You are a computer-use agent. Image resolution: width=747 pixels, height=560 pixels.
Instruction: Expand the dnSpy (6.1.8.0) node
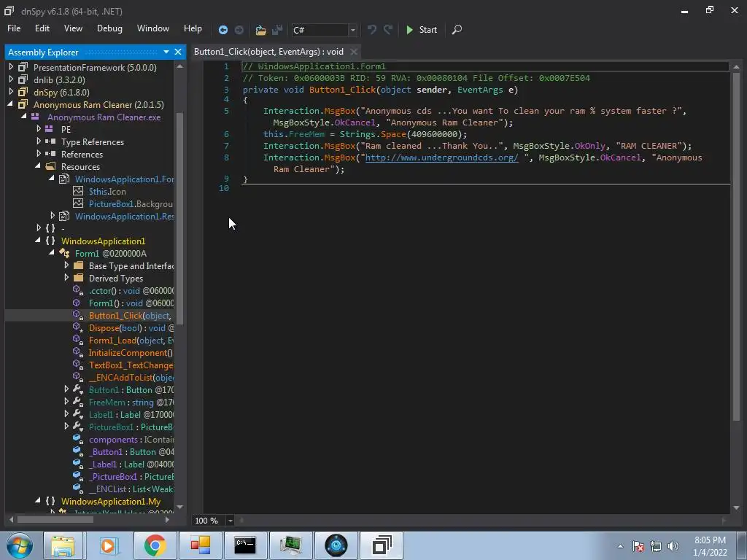[x=11, y=92]
